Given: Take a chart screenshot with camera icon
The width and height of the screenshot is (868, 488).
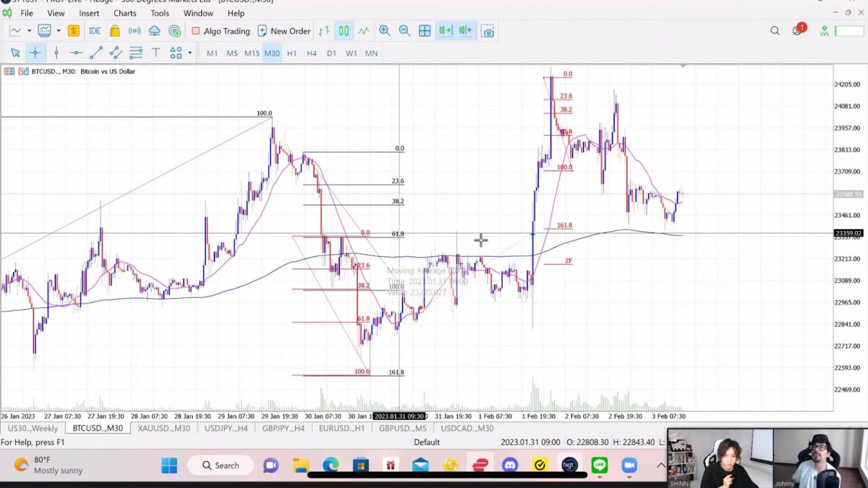Looking at the screenshot, I should (x=487, y=31).
